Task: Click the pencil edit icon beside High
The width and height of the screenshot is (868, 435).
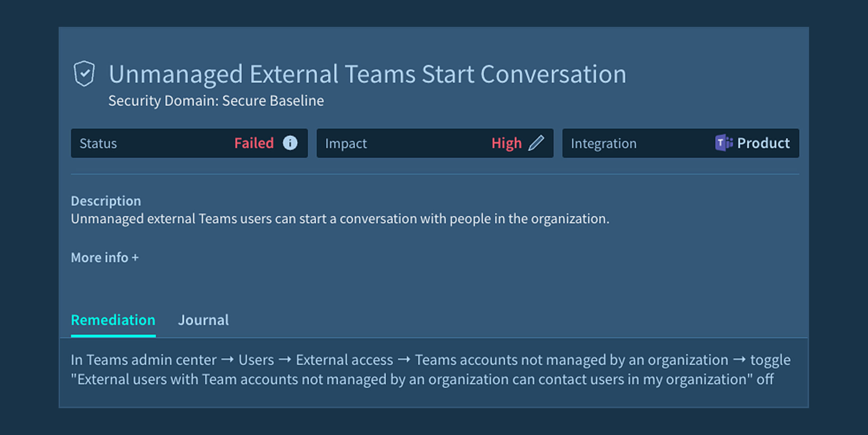Action: [536, 143]
